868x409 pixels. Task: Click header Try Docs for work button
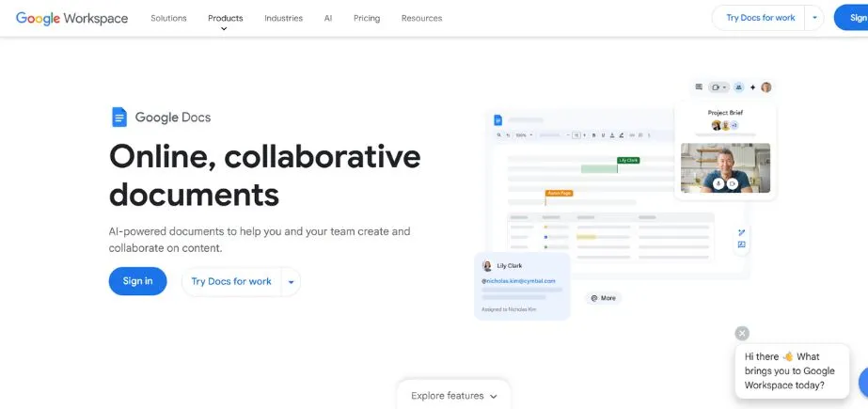click(760, 18)
